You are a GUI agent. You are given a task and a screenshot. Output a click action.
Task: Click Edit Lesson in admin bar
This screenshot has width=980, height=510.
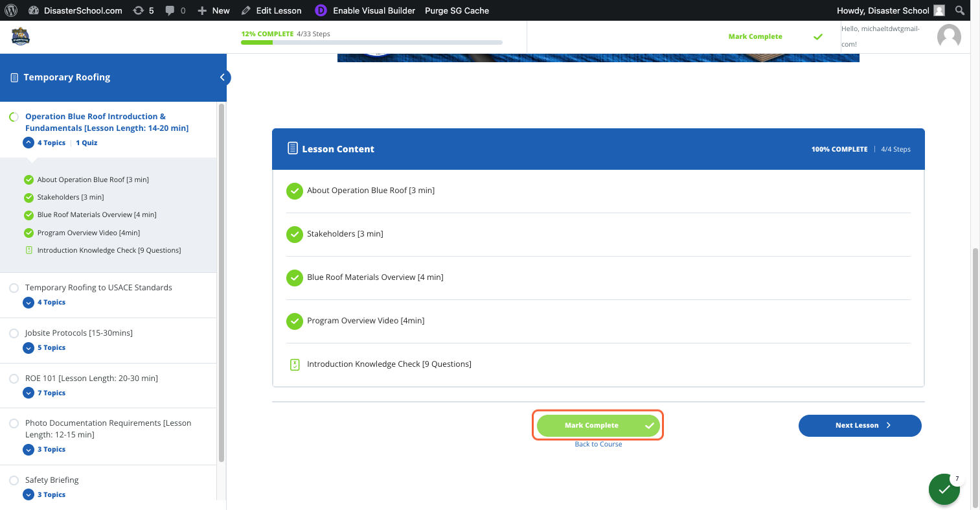[271, 10]
